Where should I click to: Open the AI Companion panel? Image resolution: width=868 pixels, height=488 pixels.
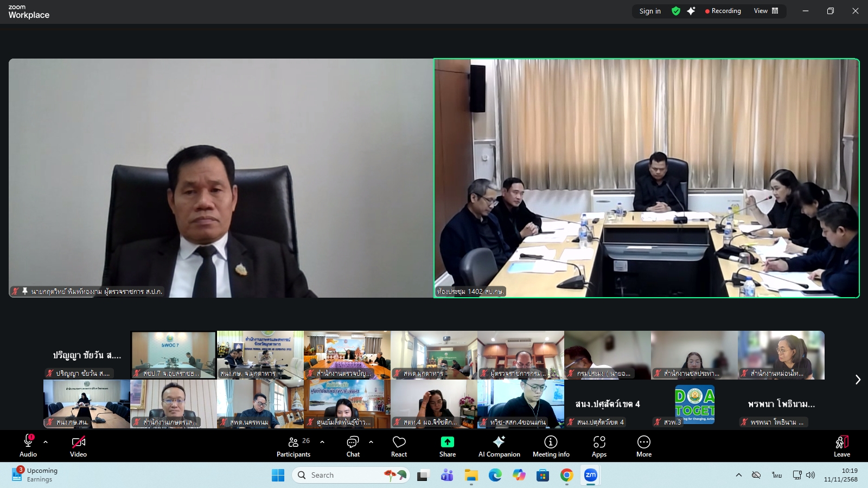pyautogui.click(x=499, y=446)
